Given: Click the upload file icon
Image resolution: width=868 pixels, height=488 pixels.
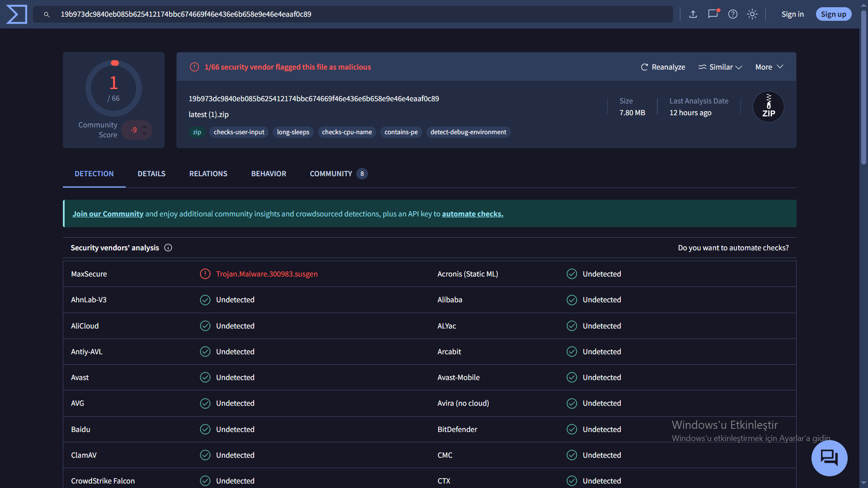Looking at the screenshot, I should point(693,14).
